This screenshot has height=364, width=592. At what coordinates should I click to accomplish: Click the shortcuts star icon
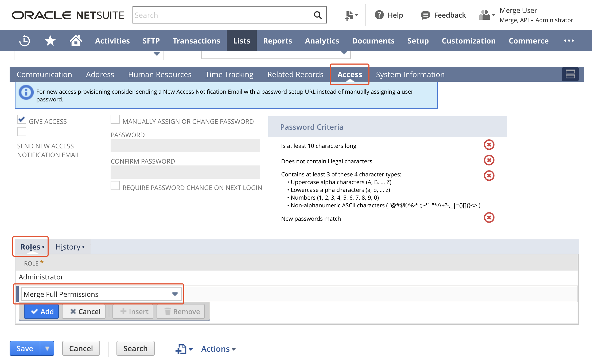coord(50,41)
